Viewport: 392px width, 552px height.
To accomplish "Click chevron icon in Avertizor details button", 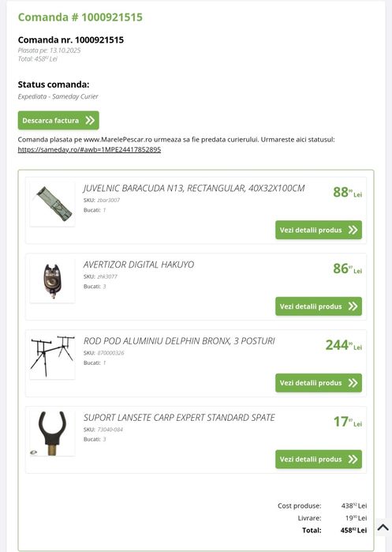I will pyautogui.click(x=353, y=306).
